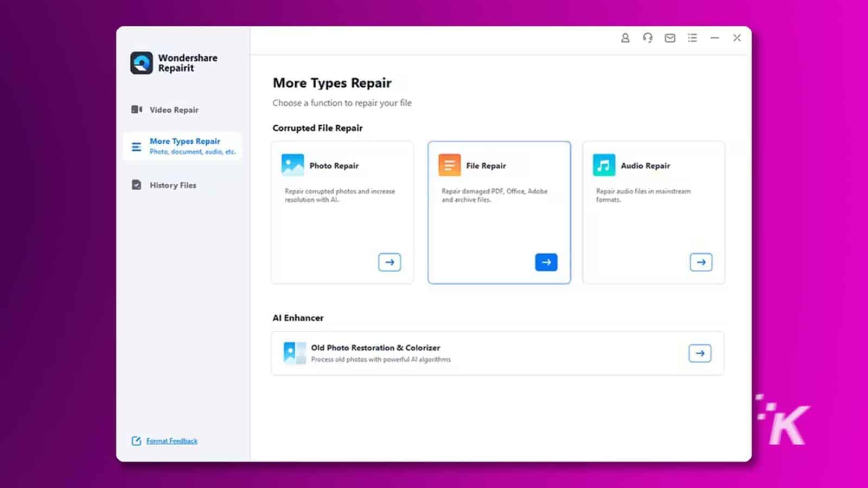
Task: Click the History Files checkmark icon
Action: point(137,185)
